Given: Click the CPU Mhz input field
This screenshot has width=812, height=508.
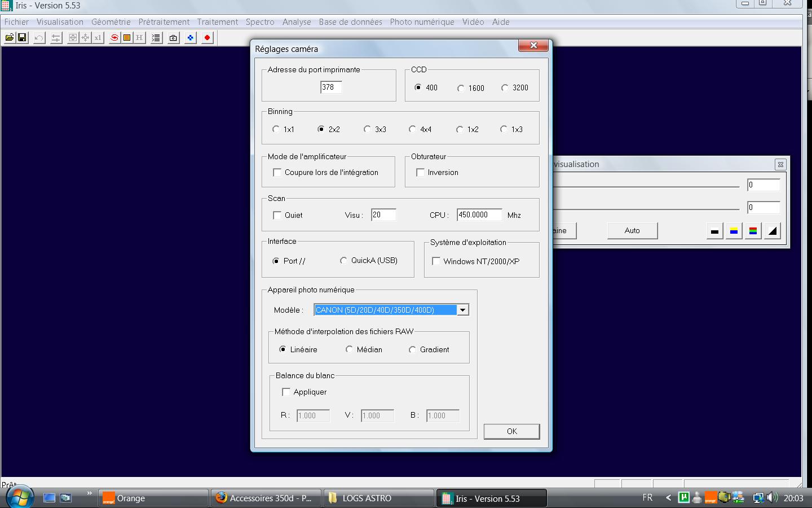Looking at the screenshot, I should (x=479, y=214).
